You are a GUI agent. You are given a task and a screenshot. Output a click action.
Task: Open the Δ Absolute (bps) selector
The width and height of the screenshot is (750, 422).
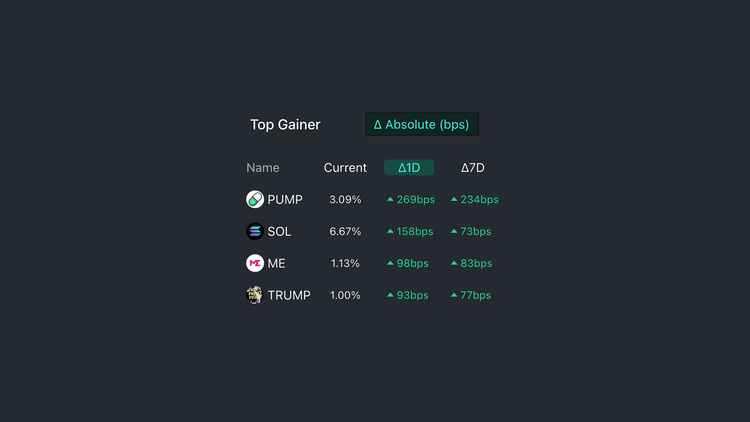click(422, 125)
